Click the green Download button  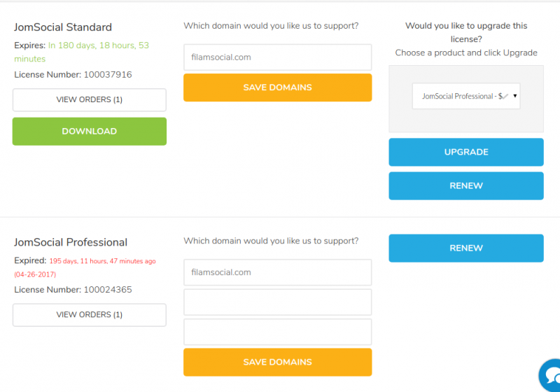(90, 132)
